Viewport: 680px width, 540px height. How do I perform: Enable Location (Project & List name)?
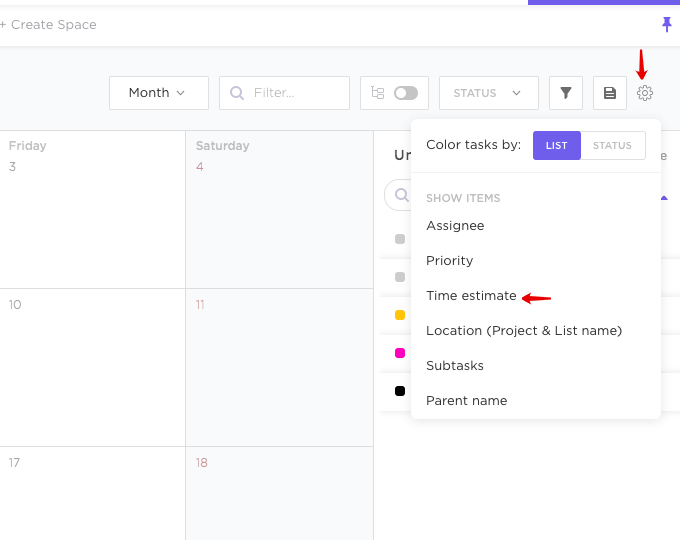524,331
